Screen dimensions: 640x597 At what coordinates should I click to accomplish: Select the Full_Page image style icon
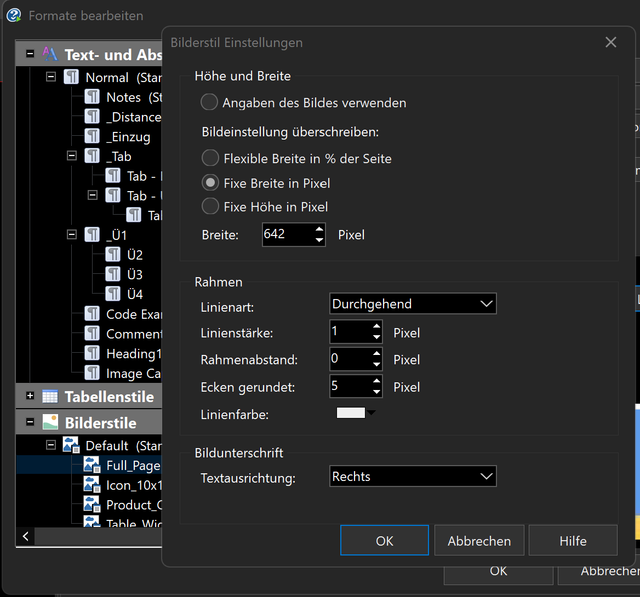click(x=91, y=465)
